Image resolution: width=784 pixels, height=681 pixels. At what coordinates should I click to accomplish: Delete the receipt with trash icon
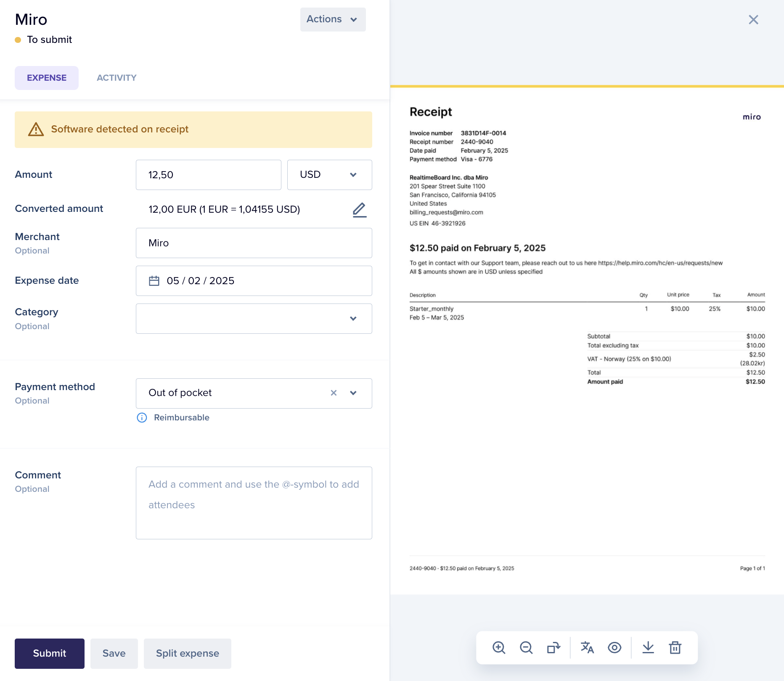(675, 647)
